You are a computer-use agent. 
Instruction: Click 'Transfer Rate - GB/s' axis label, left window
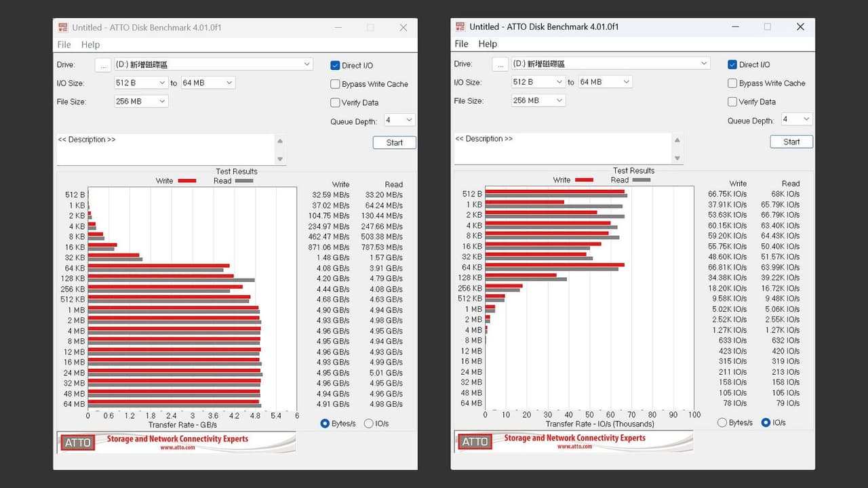click(183, 425)
